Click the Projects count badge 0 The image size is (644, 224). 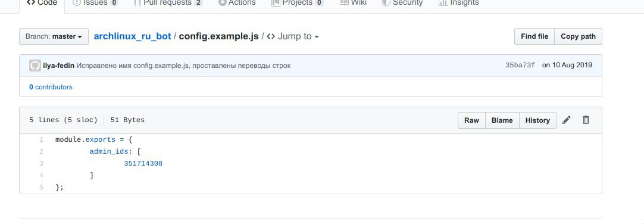tap(319, 4)
